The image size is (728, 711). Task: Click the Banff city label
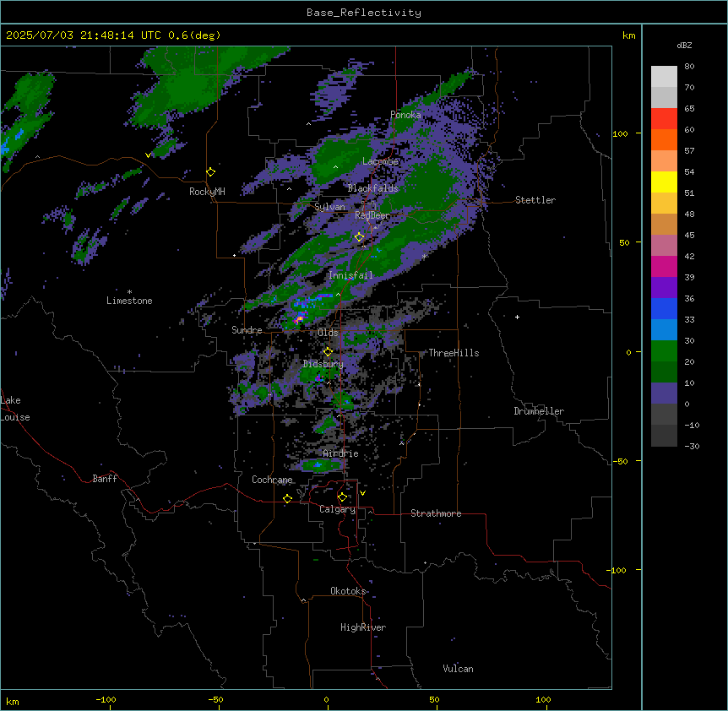(x=105, y=479)
